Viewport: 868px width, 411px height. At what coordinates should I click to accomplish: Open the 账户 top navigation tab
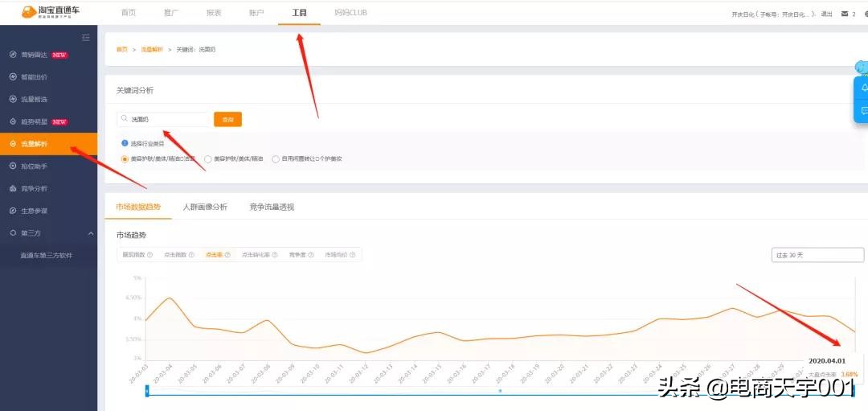(x=256, y=13)
